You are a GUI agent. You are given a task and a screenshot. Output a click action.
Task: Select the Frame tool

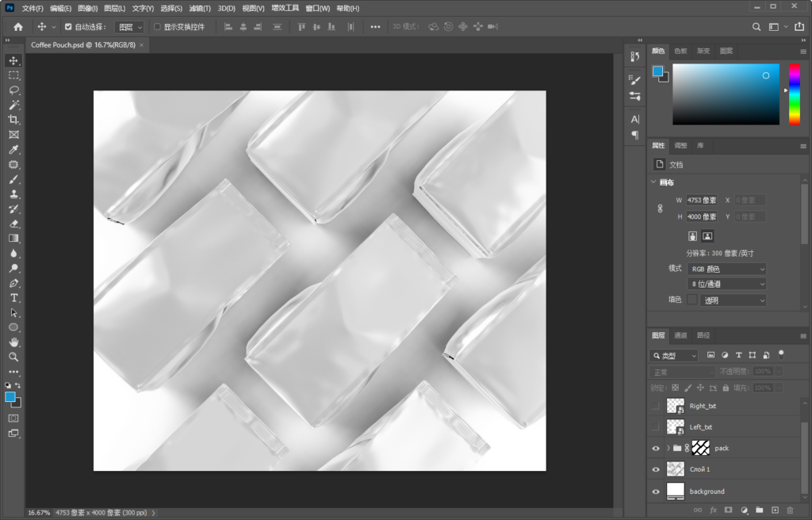[13, 135]
